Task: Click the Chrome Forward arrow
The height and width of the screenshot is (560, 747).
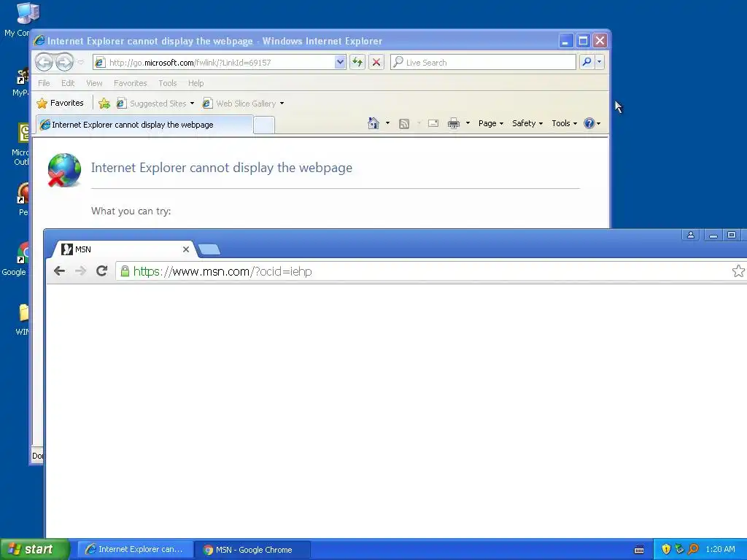Action: click(80, 271)
